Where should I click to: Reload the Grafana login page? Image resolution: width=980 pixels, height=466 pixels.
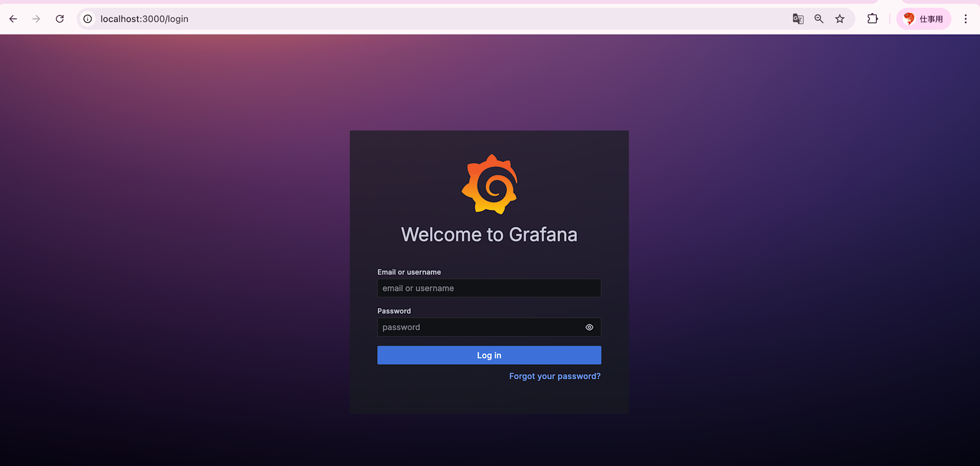(60, 19)
